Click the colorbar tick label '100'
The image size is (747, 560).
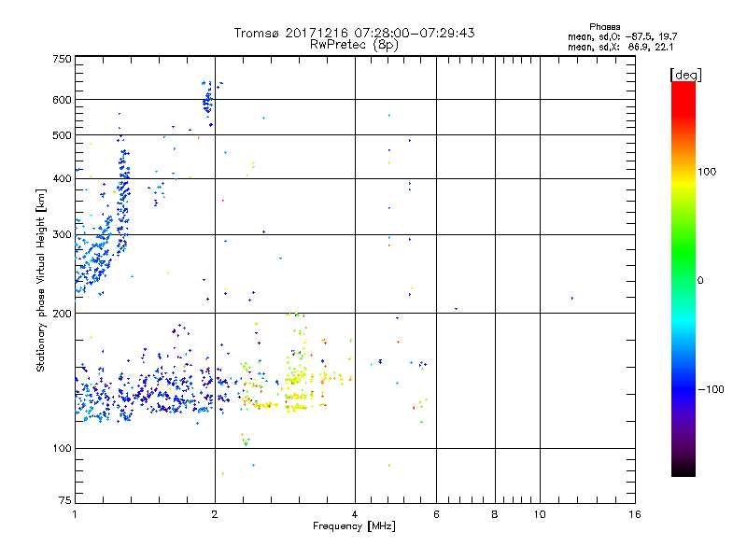click(x=707, y=172)
